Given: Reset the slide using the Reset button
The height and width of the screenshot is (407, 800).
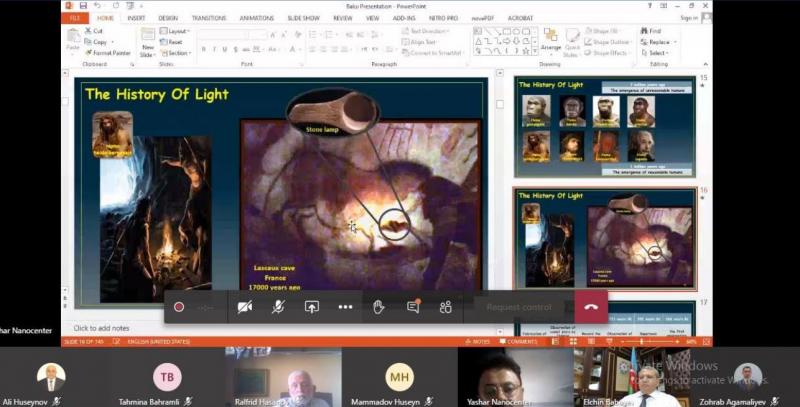Looking at the screenshot, I should (172, 42).
